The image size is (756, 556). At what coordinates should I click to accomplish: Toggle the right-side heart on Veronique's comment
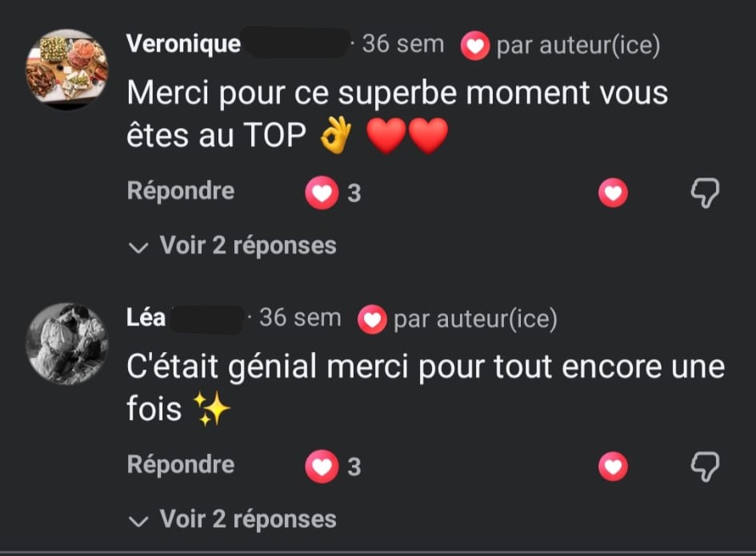pos(613,193)
